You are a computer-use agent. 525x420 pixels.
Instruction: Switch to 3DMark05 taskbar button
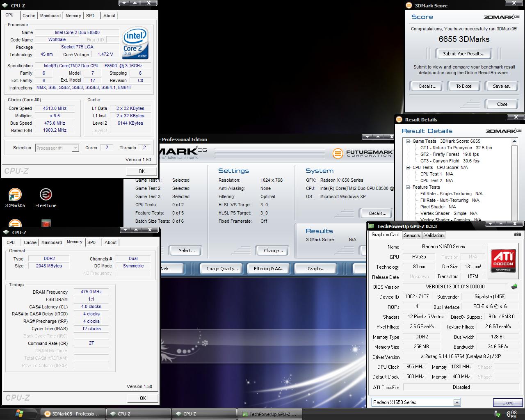pos(73,414)
